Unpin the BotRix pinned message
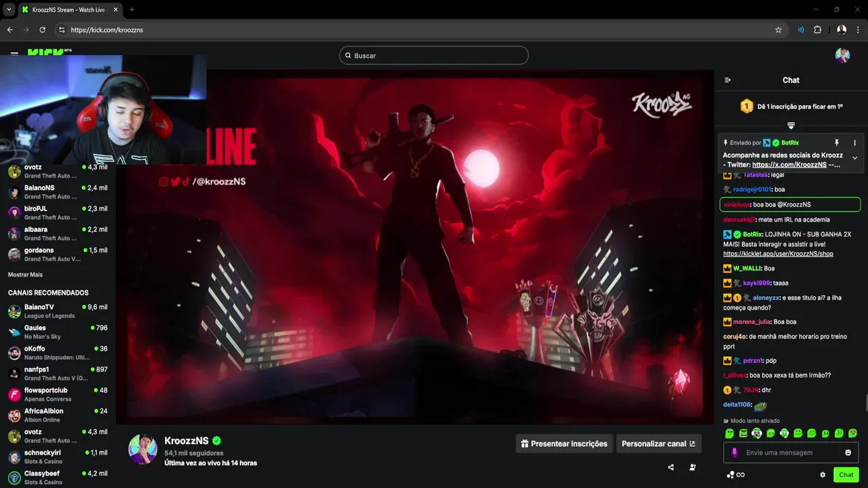This screenshot has height=488, width=868. tap(837, 143)
